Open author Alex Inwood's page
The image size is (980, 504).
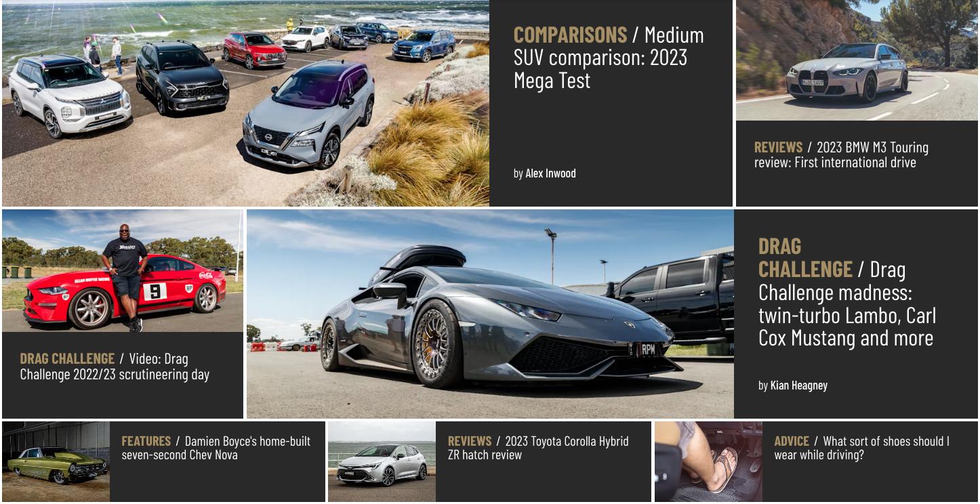[x=550, y=173]
